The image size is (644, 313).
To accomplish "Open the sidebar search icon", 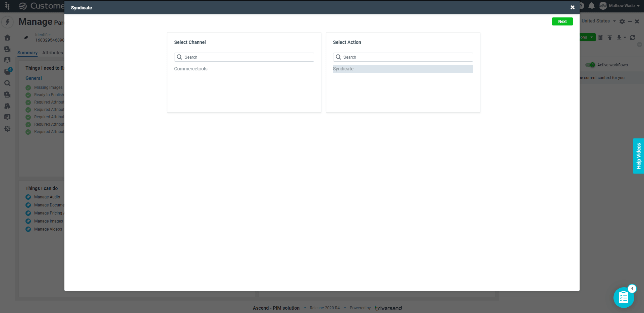I will (7, 83).
